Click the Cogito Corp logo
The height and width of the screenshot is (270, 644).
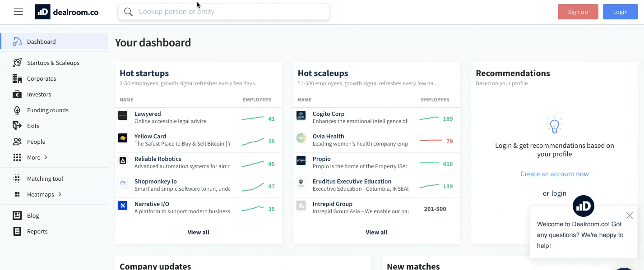tap(301, 116)
